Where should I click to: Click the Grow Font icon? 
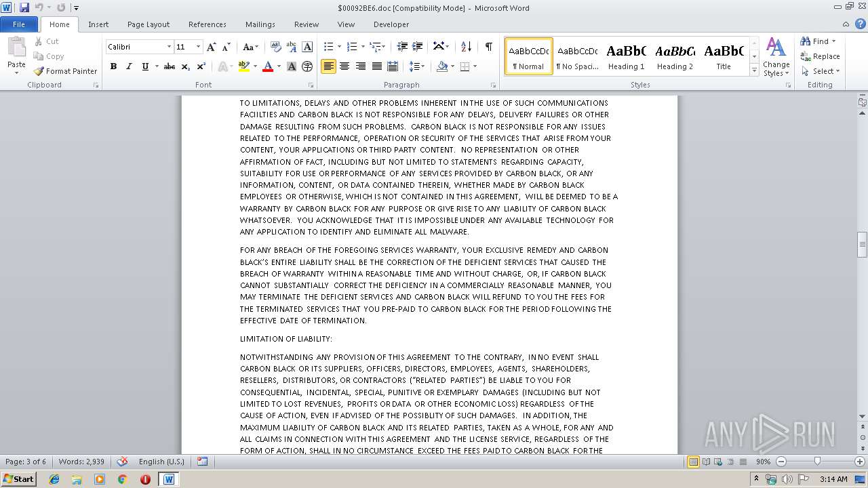(212, 47)
